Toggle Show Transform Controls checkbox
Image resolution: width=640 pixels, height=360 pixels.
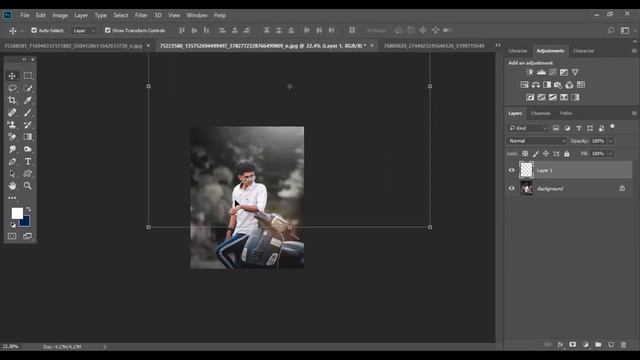(x=108, y=30)
